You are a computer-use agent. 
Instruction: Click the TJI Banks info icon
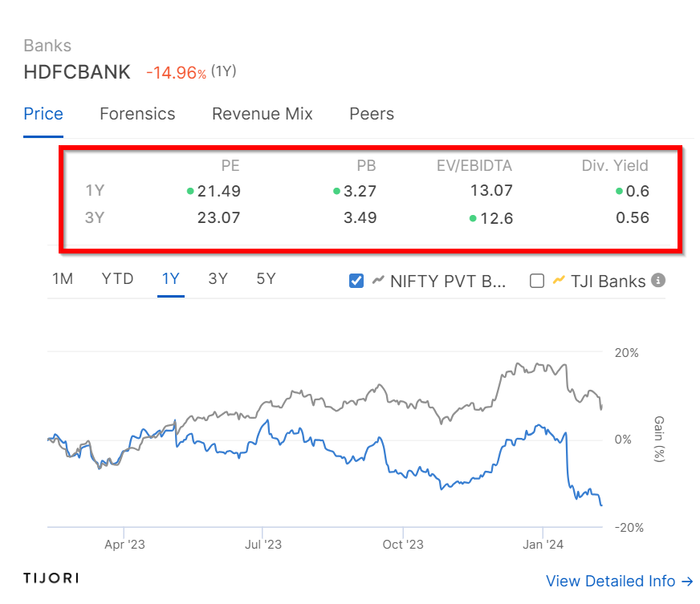658,281
